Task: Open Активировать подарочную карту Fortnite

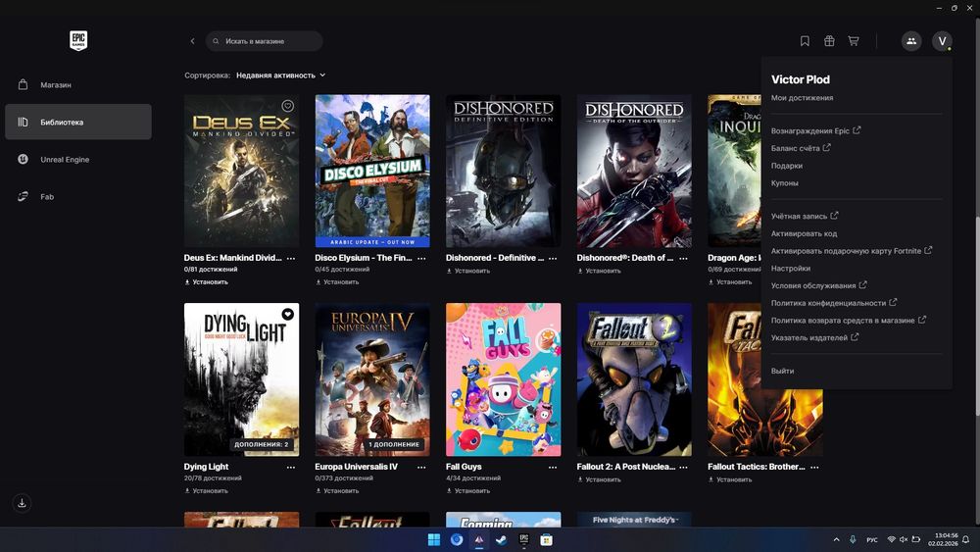Action: [852, 251]
